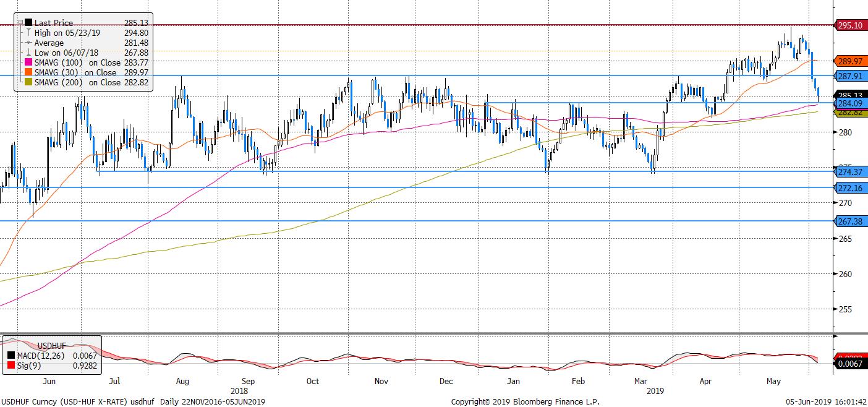
Task: Click the orange SMAVG (30) color swatch
Action: pyautogui.click(x=28, y=72)
